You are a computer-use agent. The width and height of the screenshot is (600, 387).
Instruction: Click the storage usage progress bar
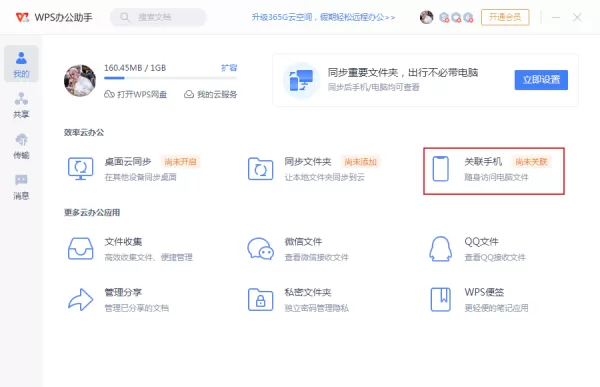tap(170, 78)
